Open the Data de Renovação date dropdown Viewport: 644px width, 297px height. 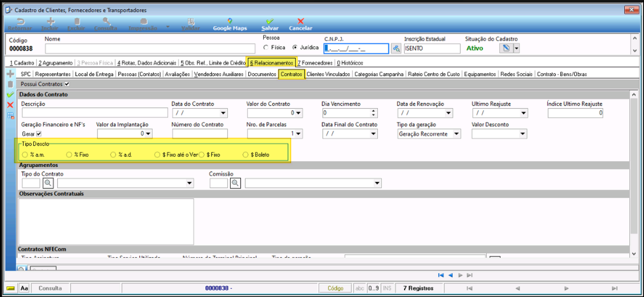click(x=448, y=113)
